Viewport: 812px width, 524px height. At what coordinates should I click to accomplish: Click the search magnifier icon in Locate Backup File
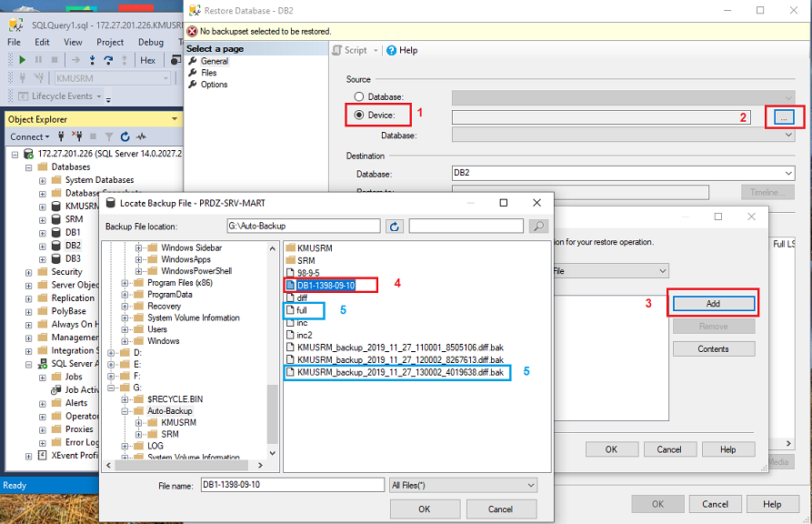(x=538, y=227)
